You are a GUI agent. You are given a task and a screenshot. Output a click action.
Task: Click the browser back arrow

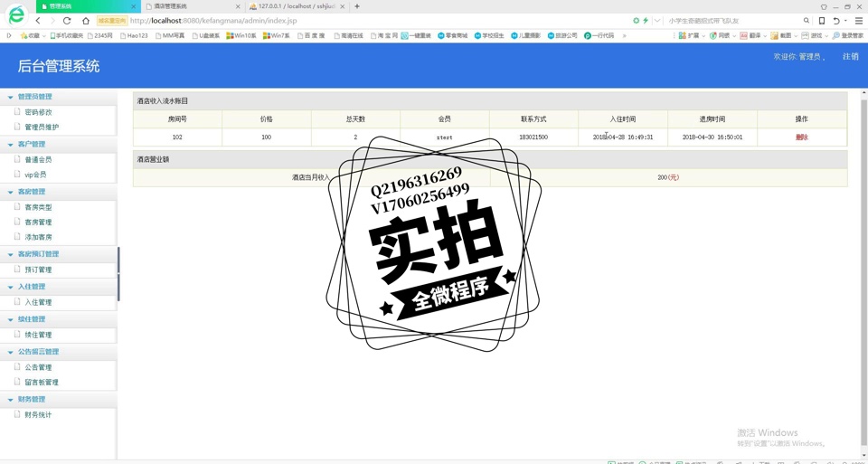[38, 21]
